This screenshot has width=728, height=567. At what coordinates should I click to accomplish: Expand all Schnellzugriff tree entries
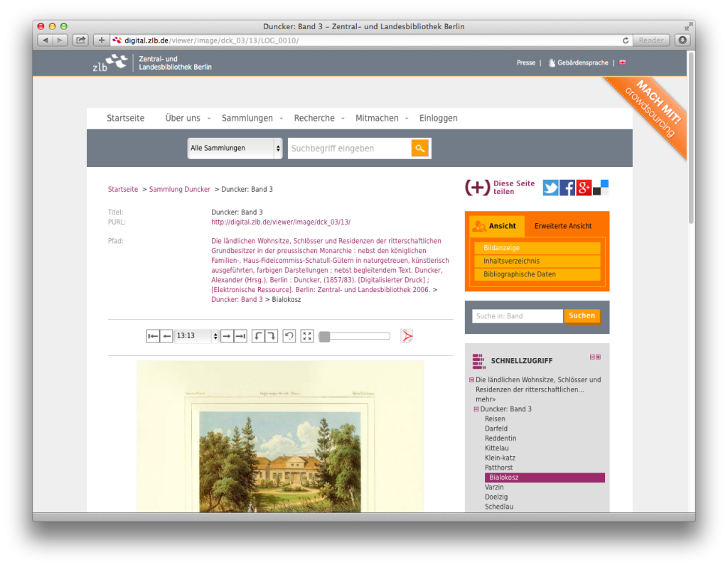[x=598, y=357]
